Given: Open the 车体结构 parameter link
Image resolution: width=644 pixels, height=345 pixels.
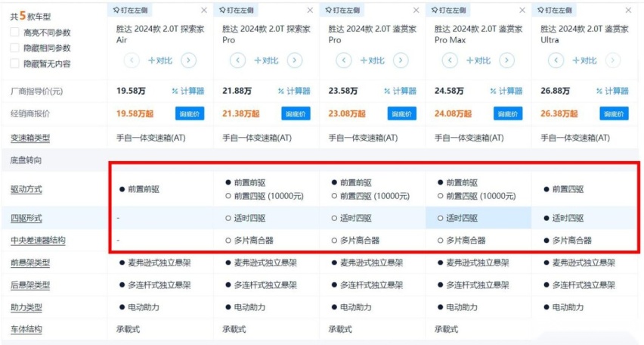Looking at the screenshot, I should pos(26,329).
